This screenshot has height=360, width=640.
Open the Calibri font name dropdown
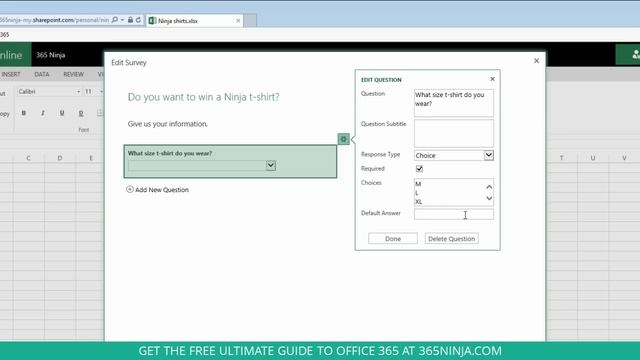pos(78,92)
